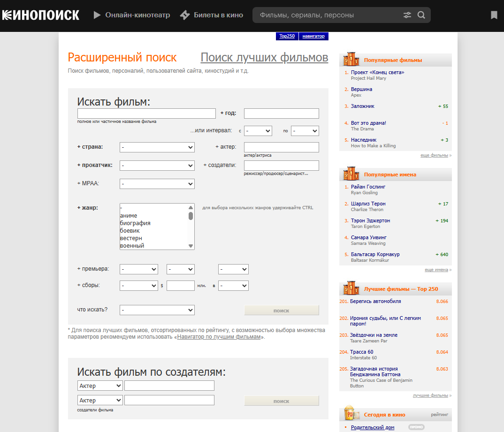Open Навигатор по лучшим фильмам link
This screenshot has height=432, width=504.
point(219,337)
